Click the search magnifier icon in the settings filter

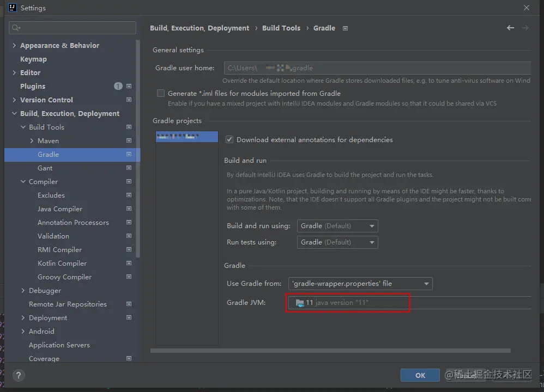coord(16,28)
